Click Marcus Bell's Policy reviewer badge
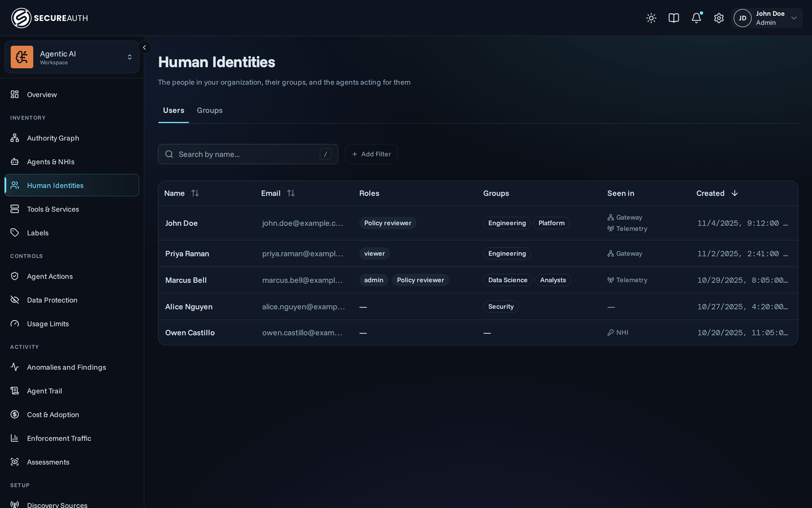 [420, 280]
